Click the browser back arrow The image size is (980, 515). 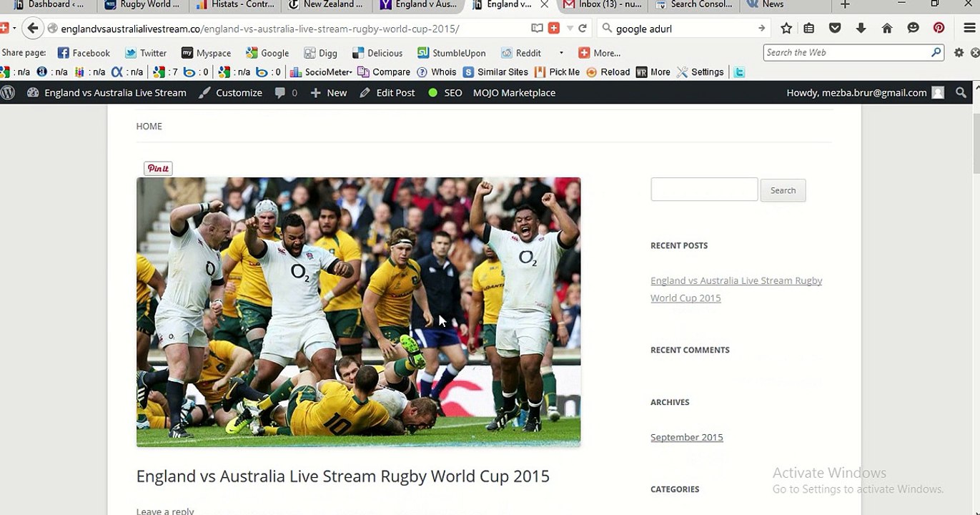pos(32,29)
